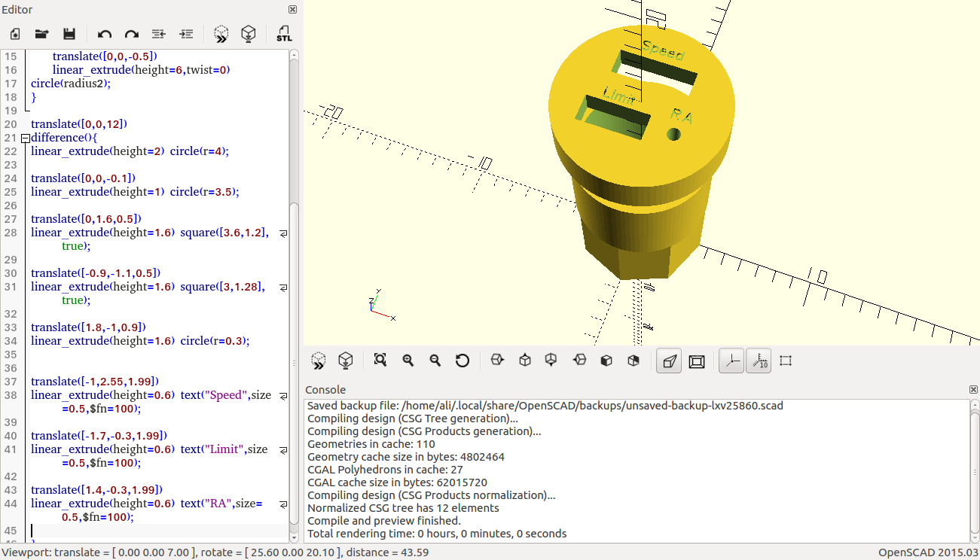This screenshot has width=980, height=560.
Task: Zoom to fit the whole model
Action: [x=379, y=361]
